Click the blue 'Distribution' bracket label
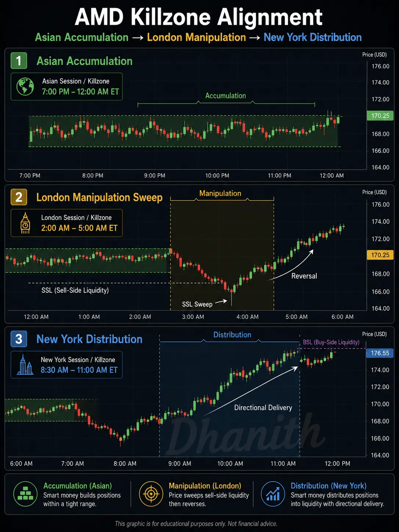Image resolution: width=399 pixels, height=532 pixels. click(x=232, y=335)
